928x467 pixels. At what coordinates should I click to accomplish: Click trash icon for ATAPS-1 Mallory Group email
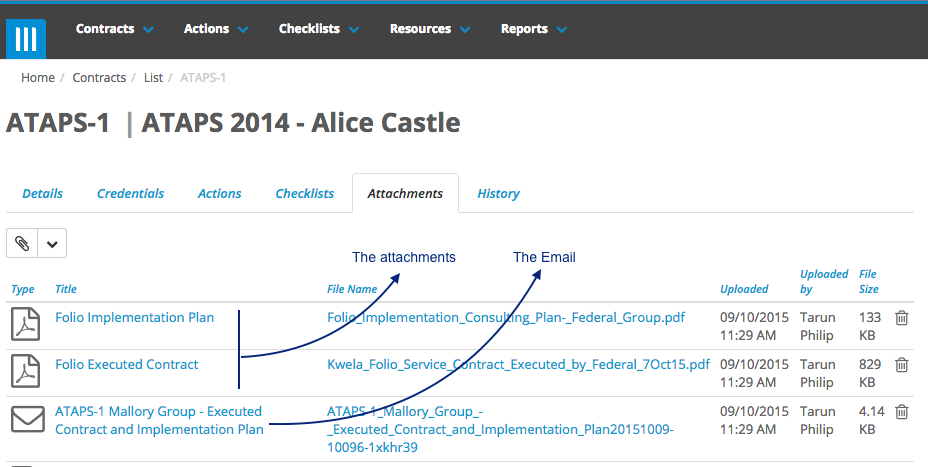(901, 411)
